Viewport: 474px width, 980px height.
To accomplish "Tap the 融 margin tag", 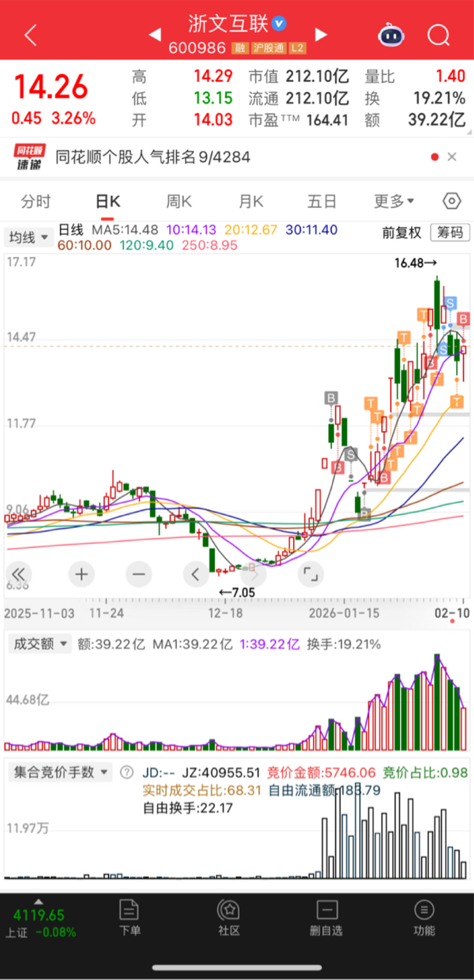I will click(x=240, y=48).
